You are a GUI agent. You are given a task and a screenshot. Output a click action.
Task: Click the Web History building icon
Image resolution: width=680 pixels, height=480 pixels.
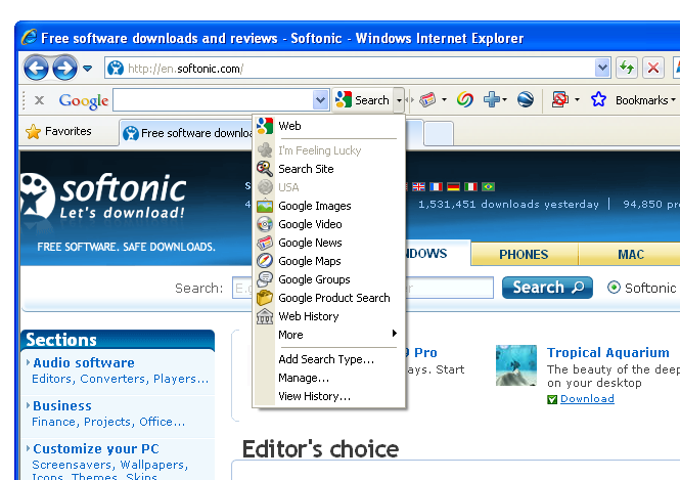pos(265,317)
